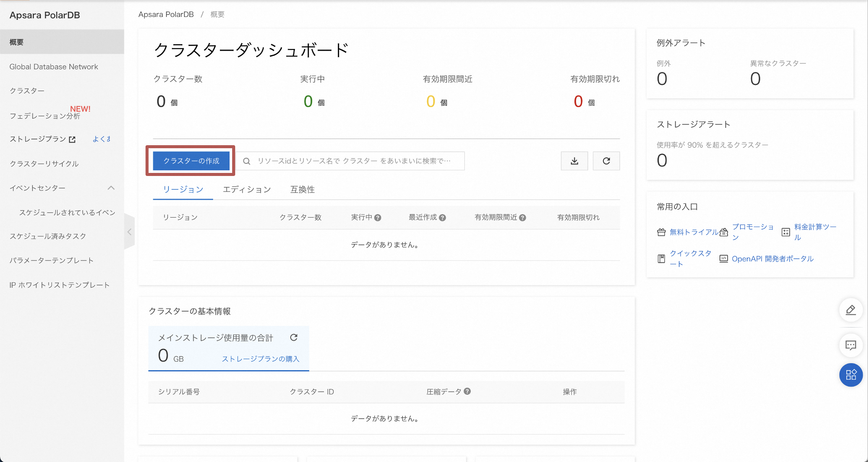Screen dimensions: 868x462
Task: Click the 料金計算ツール calculator icon
Action: point(786,232)
